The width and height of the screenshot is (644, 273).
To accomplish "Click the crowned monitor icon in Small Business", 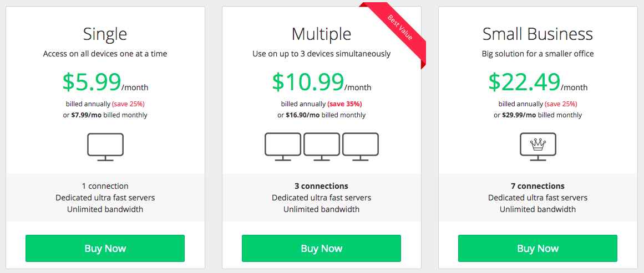I will pyautogui.click(x=538, y=147).
